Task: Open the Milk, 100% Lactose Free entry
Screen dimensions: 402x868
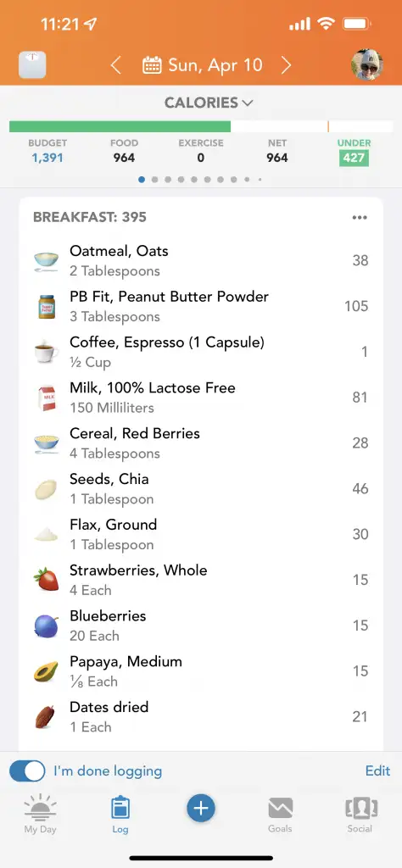Action: [x=200, y=398]
